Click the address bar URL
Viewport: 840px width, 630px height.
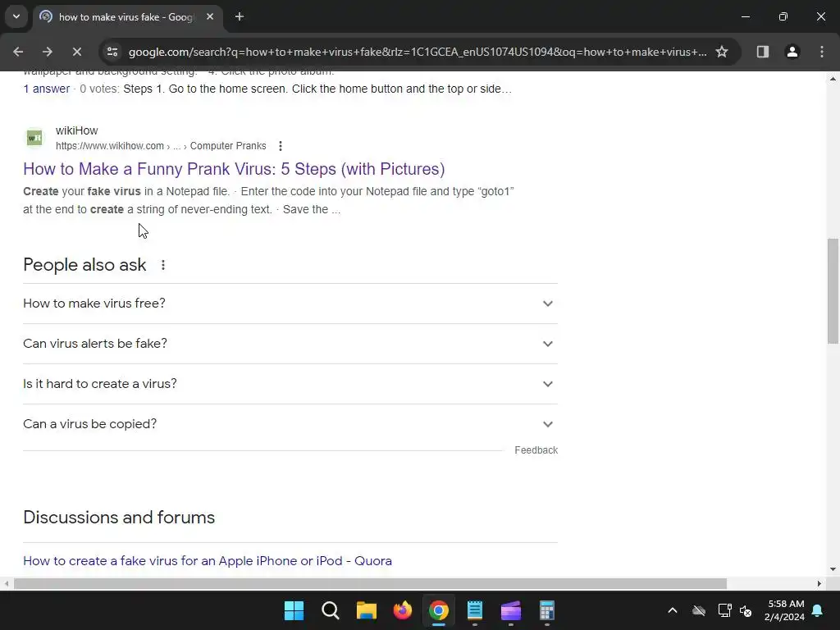pyautogui.click(x=418, y=52)
